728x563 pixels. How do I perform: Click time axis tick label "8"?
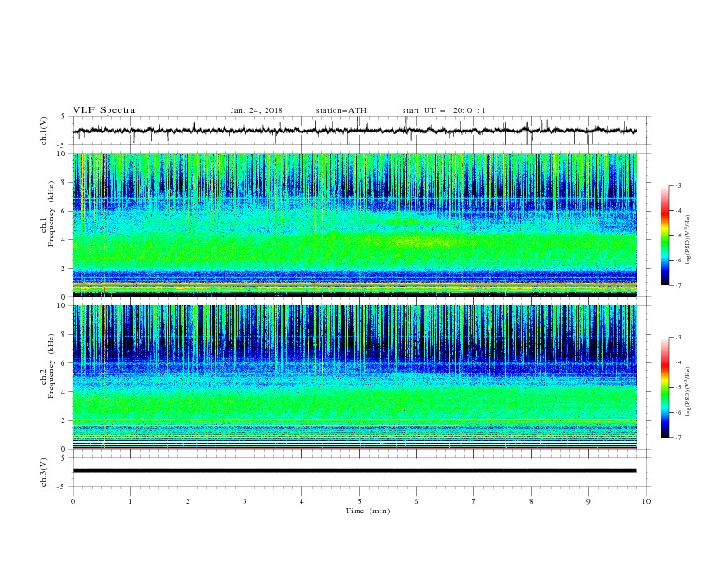point(531,501)
